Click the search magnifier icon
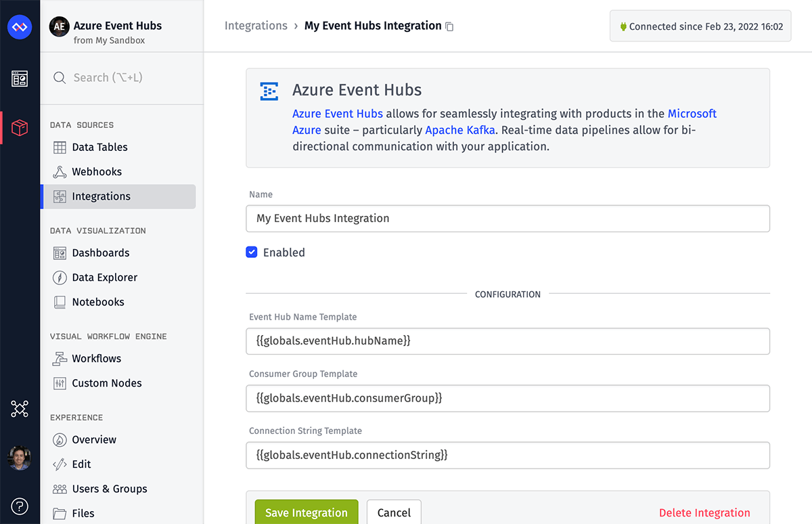 62,78
